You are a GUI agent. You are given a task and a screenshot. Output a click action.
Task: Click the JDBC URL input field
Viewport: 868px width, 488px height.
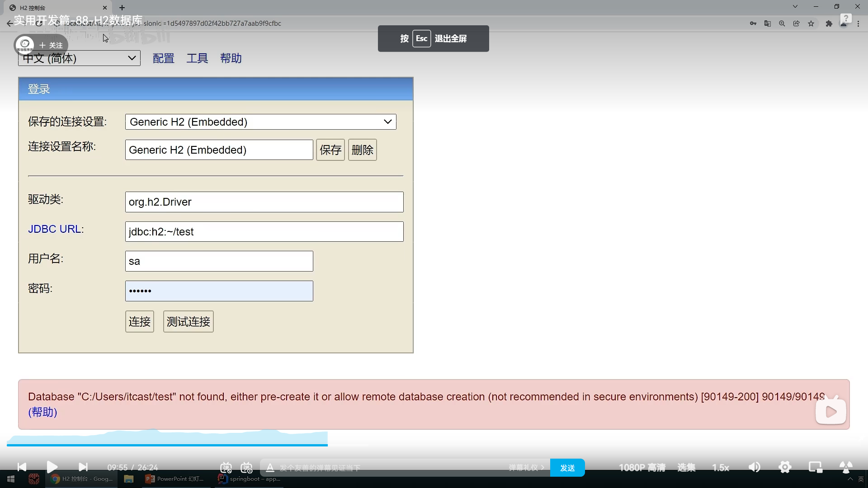[264, 232]
